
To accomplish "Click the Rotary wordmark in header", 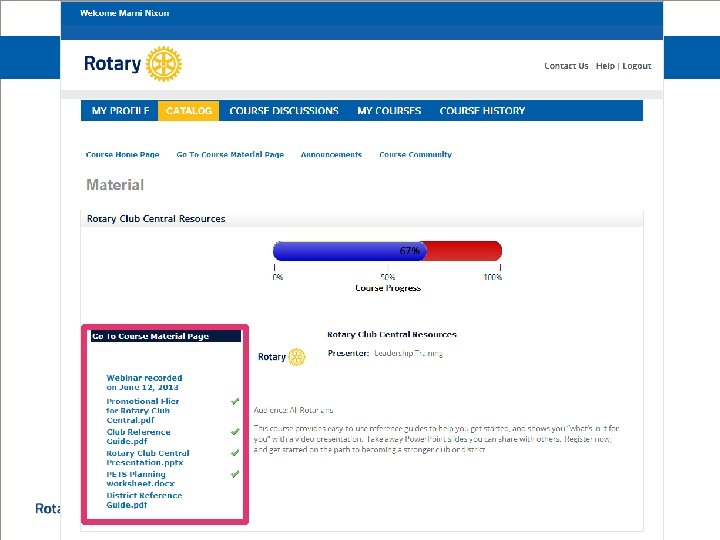I will click(x=112, y=64).
